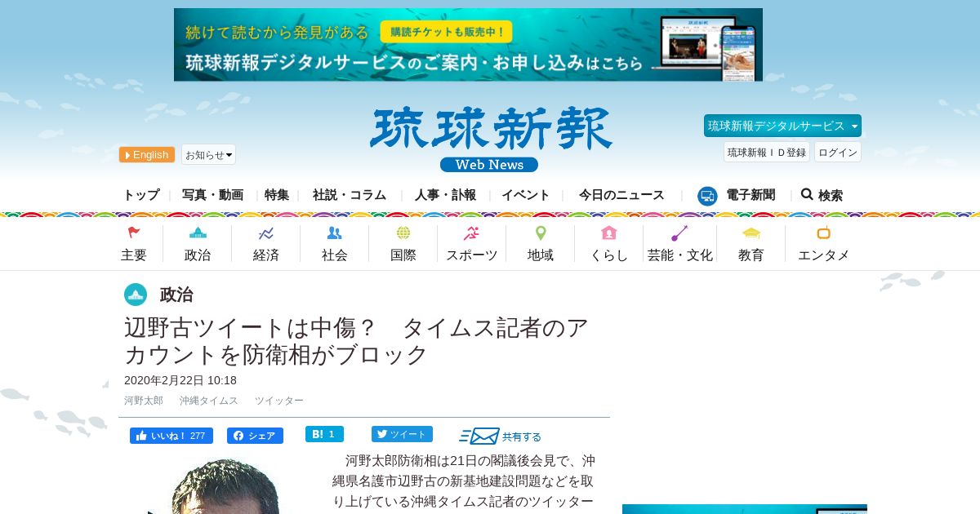Click the red flag icon above 主要
This screenshot has width=980, height=514.
[x=134, y=233]
